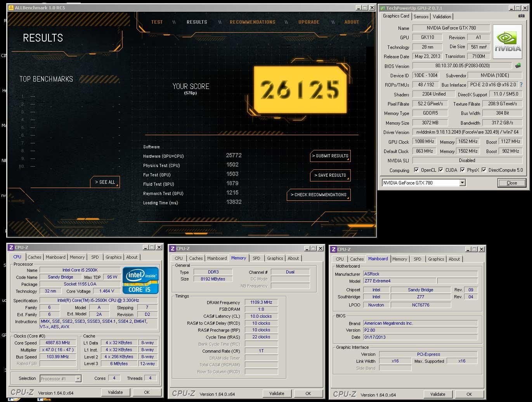Viewport: 532px width, 402px height.
Task: Click the Bus Interface question mark icon
Action: [x=521, y=84]
